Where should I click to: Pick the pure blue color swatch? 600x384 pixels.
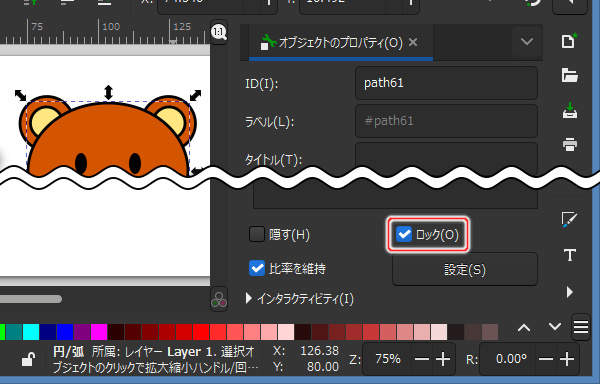tap(65, 332)
